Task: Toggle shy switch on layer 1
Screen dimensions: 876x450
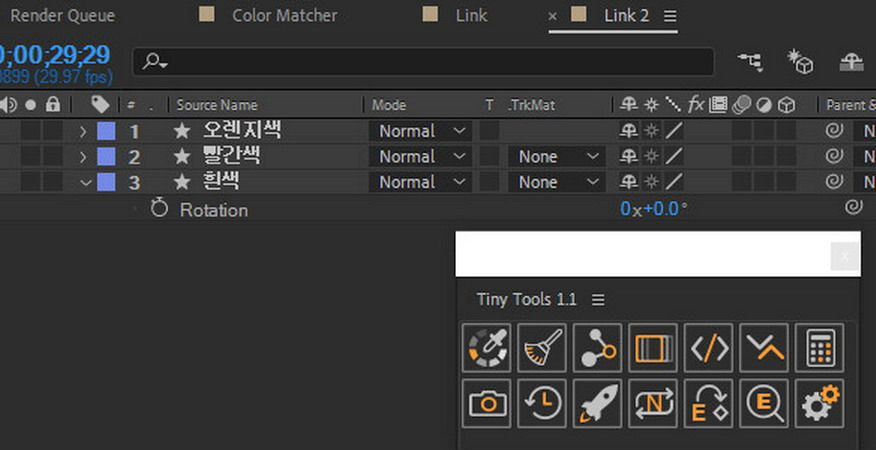Action: pos(629,131)
